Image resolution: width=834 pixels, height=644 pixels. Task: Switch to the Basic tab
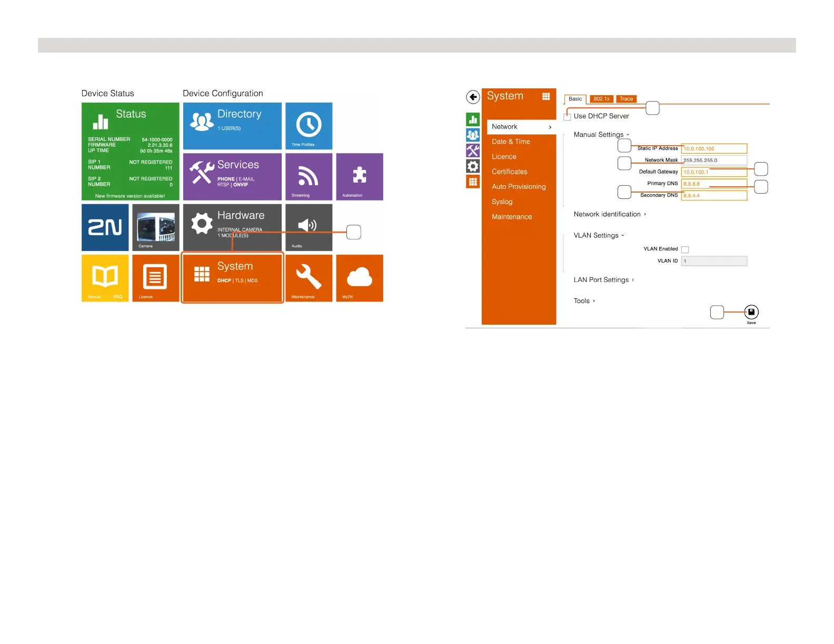coord(575,99)
